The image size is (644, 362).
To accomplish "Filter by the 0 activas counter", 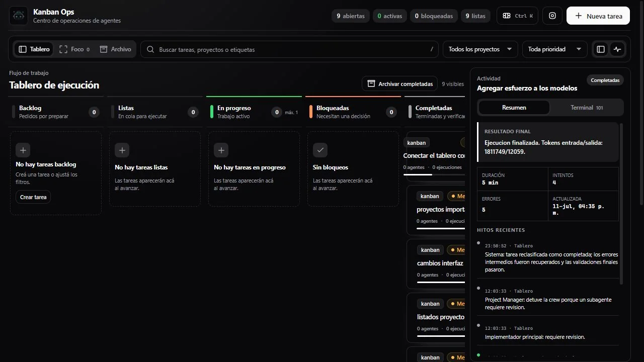I will point(390,16).
